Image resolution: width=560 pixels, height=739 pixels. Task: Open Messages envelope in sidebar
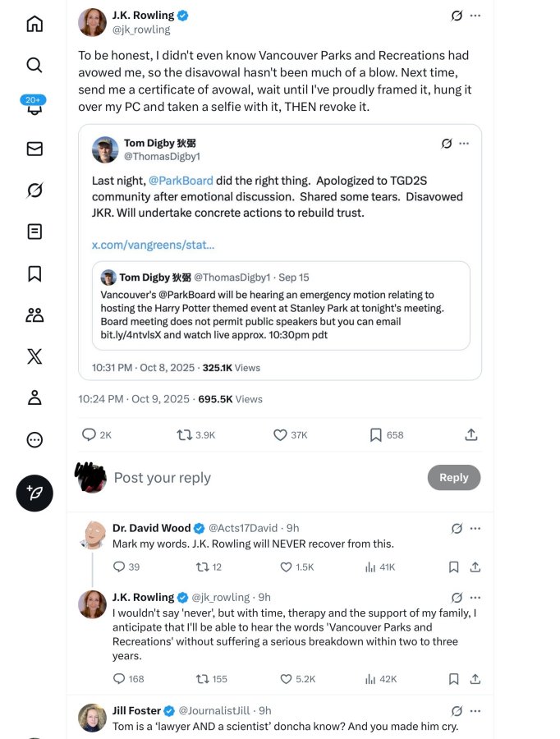click(x=34, y=149)
